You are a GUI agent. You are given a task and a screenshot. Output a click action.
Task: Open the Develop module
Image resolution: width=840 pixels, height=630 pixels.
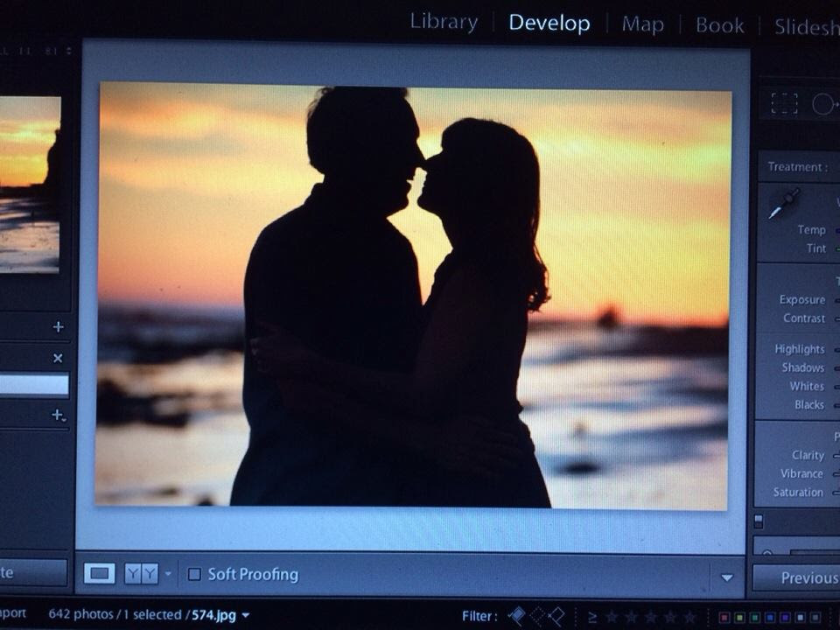(549, 23)
